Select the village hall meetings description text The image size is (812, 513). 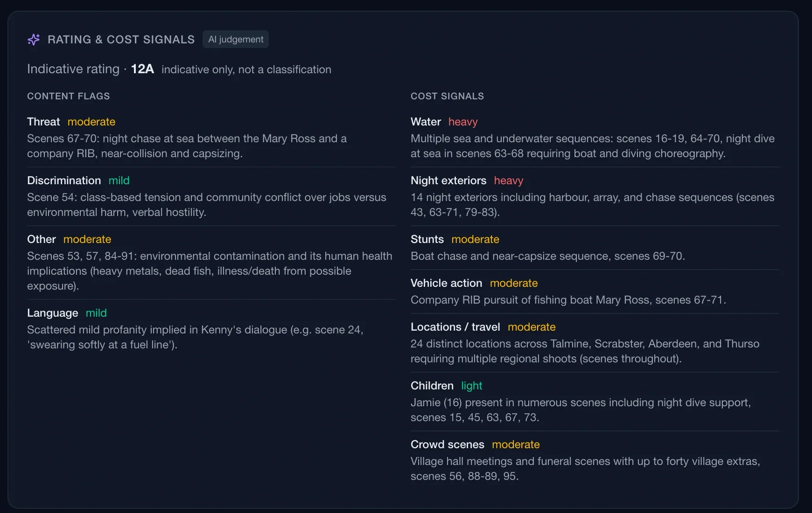(x=586, y=469)
